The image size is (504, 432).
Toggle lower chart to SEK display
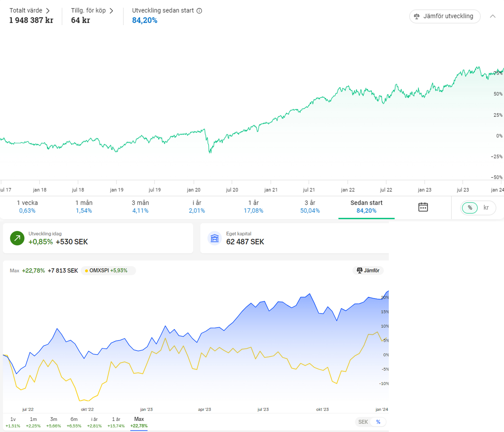tap(363, 422)
